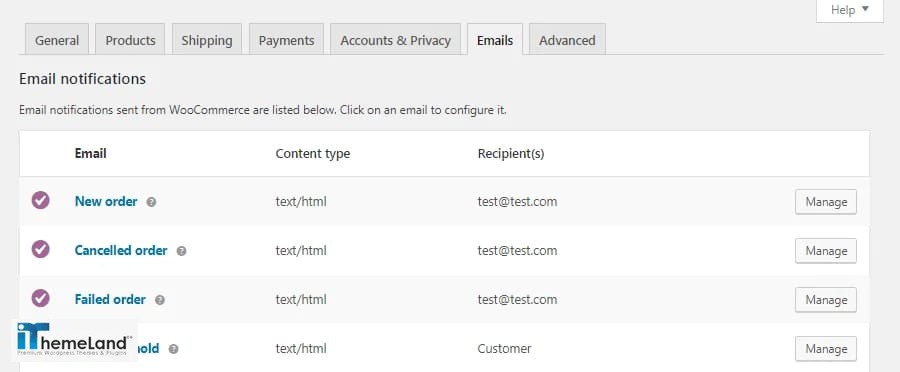The height and width of the screenshot is (372, 900).
Task: Click the iThemeLand logo watermark
Action: [75, 340]
